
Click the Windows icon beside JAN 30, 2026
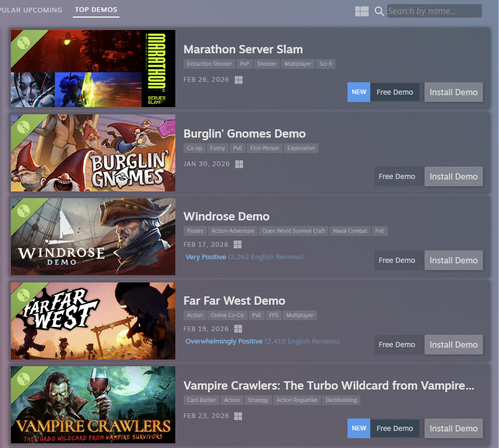(x=239, y=165)
